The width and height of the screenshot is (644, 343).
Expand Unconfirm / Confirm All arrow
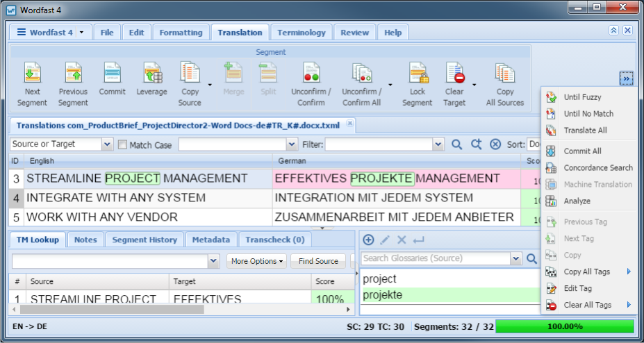pos(390,85)
